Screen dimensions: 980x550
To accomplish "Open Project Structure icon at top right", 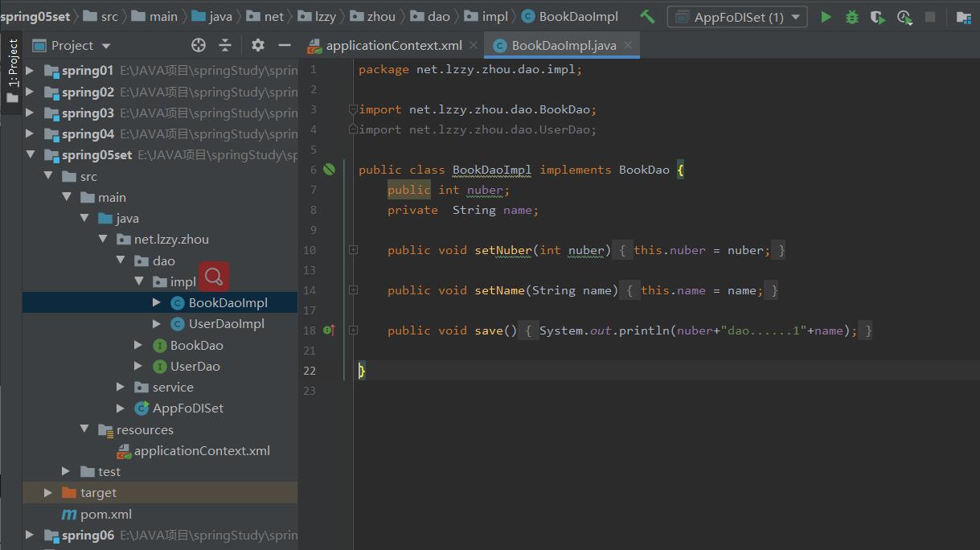I will pyautogui.click(x=963, y=17).
